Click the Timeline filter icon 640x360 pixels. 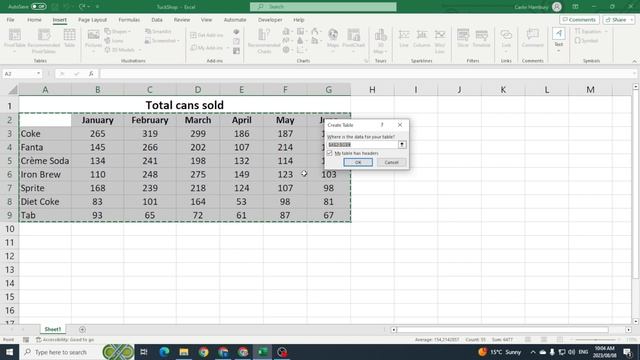(x=481, y=38)
